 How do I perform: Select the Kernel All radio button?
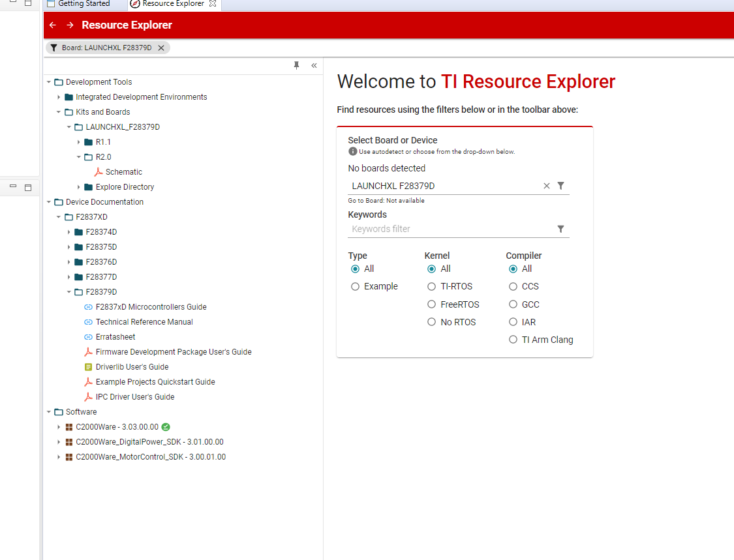tap(432, 269)
